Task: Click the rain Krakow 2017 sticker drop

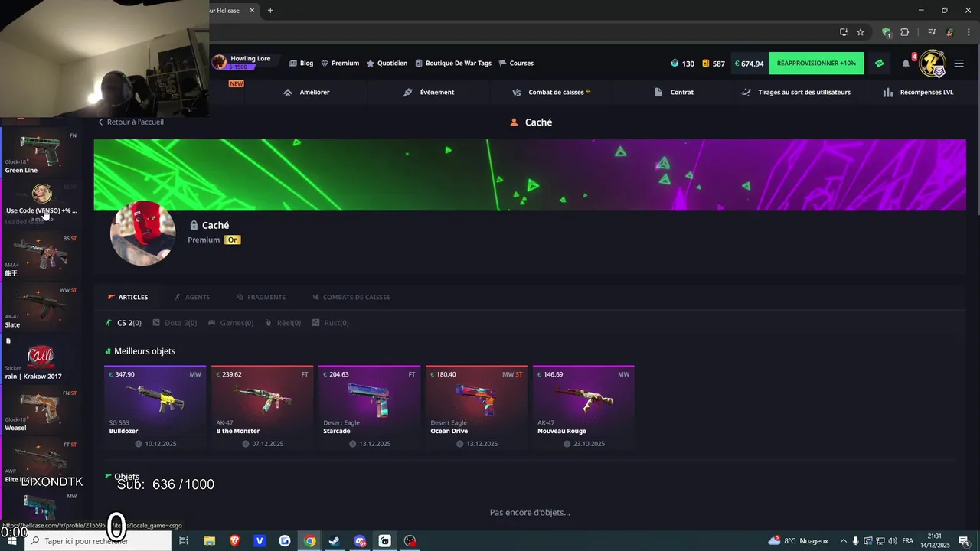Action: 41,359
